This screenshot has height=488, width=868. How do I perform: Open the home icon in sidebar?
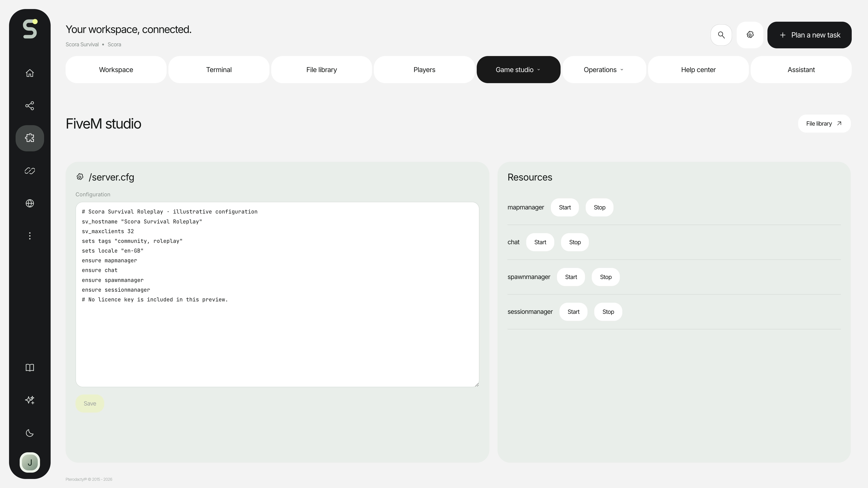30,73
